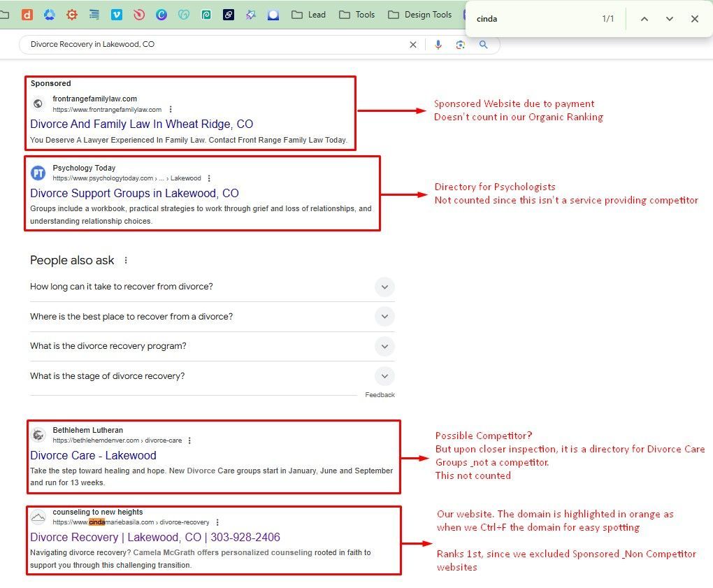Click the 'frontrangefamilylaw.com' site name
Image resolution: width=713 pixels, height=588 pixels.
coord(94,99)
